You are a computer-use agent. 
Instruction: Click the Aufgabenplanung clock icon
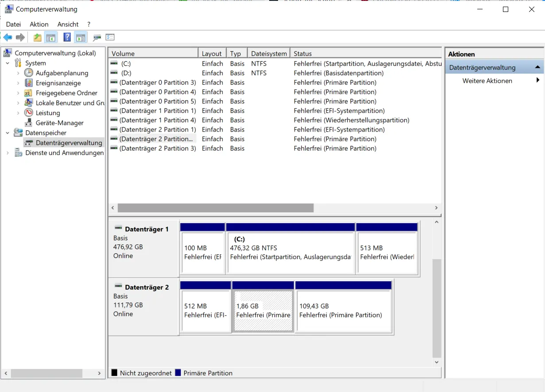(29, 73)
